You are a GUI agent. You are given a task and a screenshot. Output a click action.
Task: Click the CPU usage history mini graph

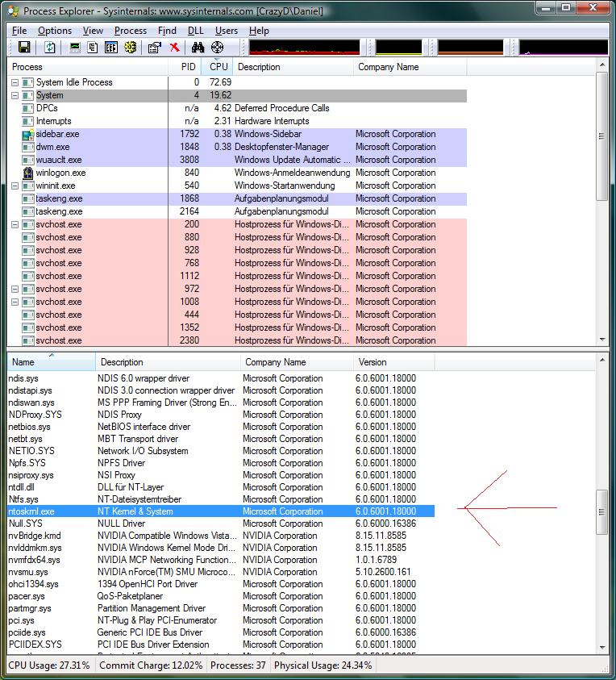tap(304, 48)
